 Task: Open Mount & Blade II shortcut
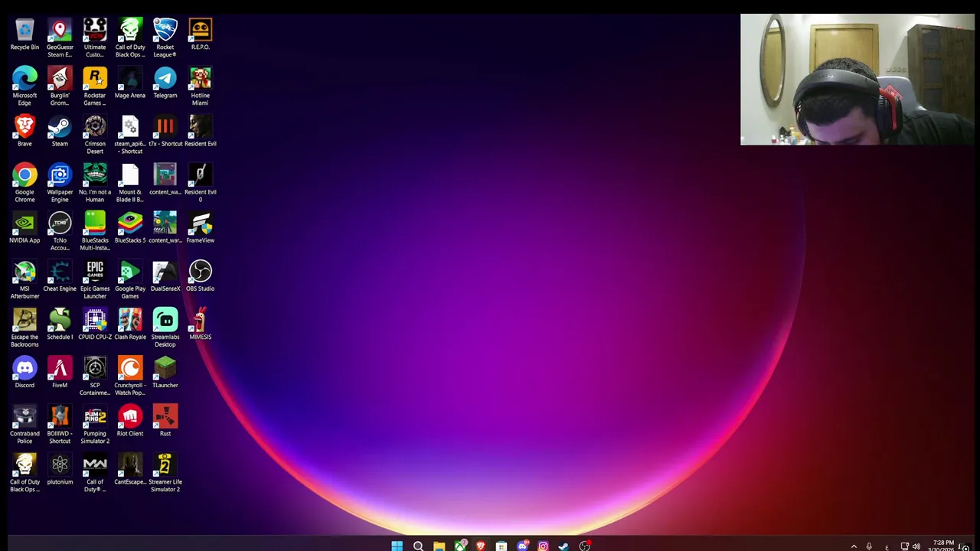pyautogui.click(x=130, y=183)
